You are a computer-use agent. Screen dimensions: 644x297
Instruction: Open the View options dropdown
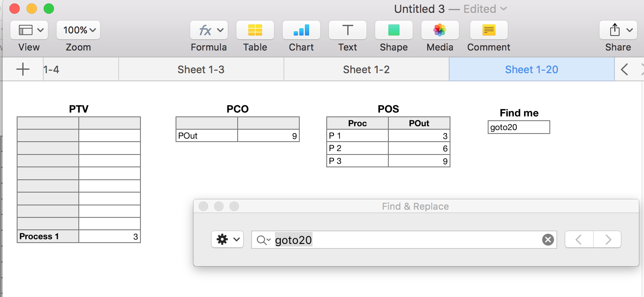tap(29, 30)
